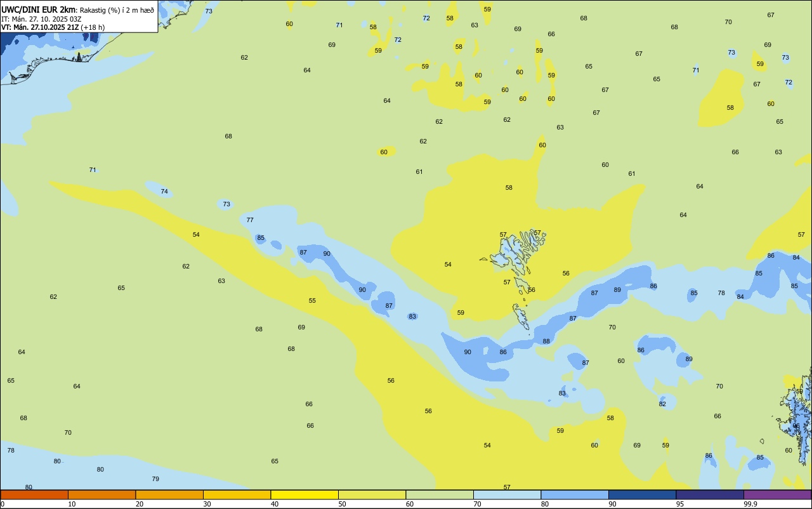The height and width of the screenshot is (509, 812).
Task: Click the 70–80 light blue legend swatch
Action: [507, 494]
